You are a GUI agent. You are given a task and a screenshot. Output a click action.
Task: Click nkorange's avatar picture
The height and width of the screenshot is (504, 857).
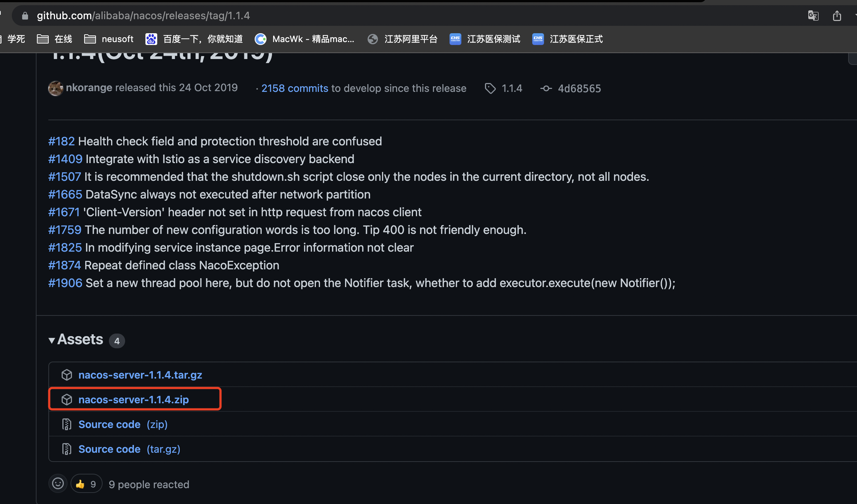[x=55, y=88]
